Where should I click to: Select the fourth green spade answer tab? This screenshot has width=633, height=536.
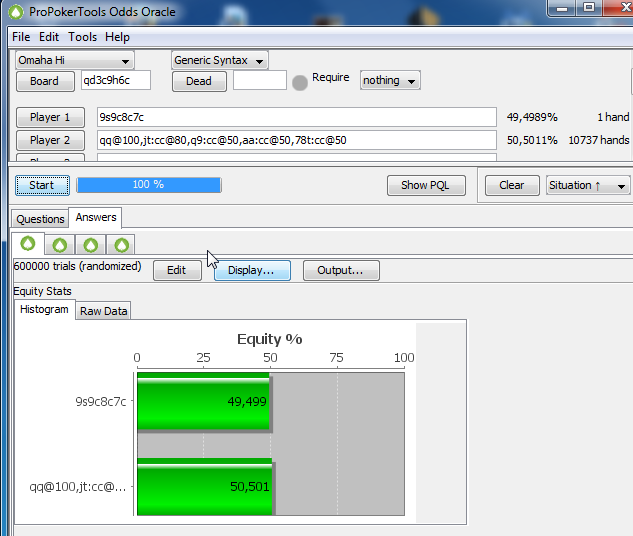(x=121, y=245)
